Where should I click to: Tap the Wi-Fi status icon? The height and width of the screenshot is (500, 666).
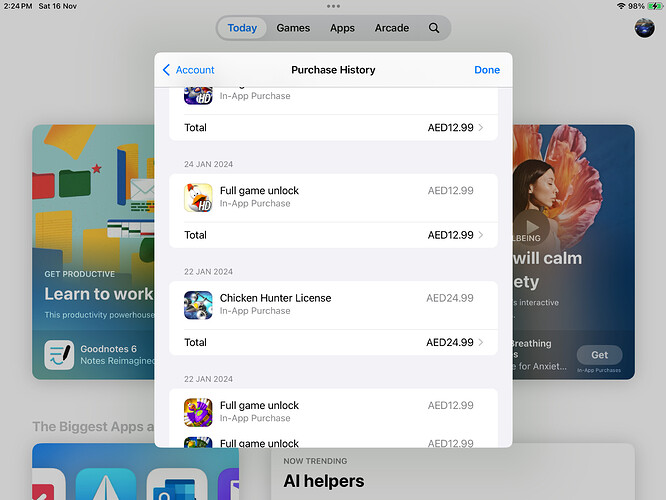621,6
